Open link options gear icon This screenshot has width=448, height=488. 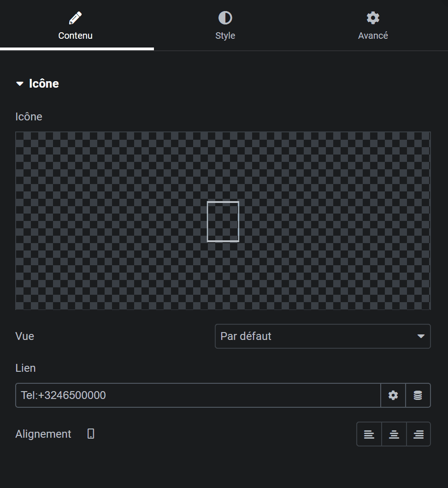pos(393,395)
